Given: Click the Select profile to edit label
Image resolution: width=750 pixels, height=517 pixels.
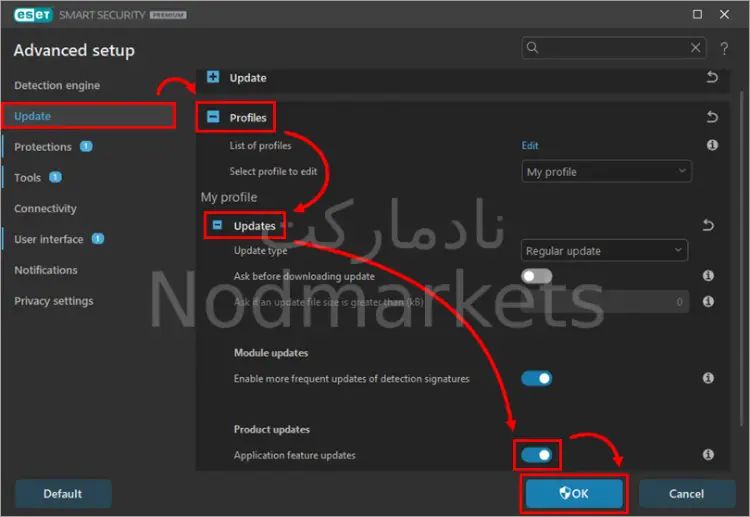Looking at the screenshot, I should pyautogui.click(x=273, y=171).
